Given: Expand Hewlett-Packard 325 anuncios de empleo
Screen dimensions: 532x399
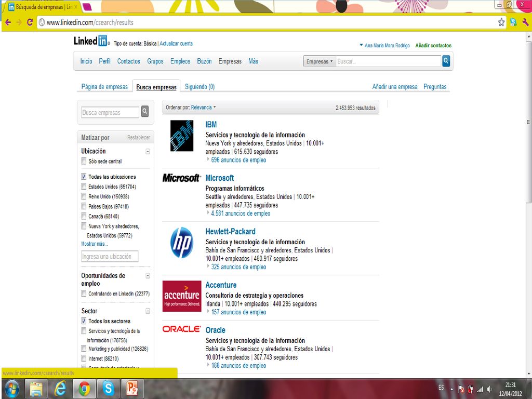Looking at the screenshot, I should (x=238, y=267).
